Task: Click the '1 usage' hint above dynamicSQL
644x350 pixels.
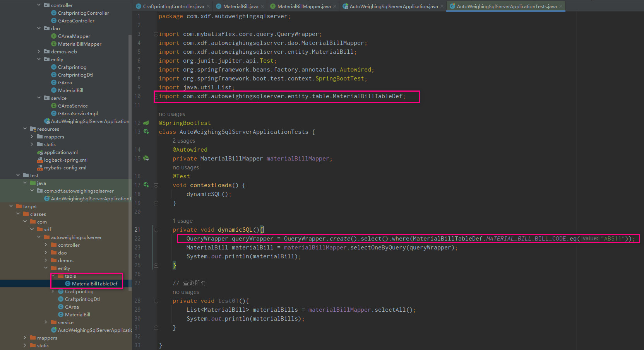Action: (x=183, y=221)
